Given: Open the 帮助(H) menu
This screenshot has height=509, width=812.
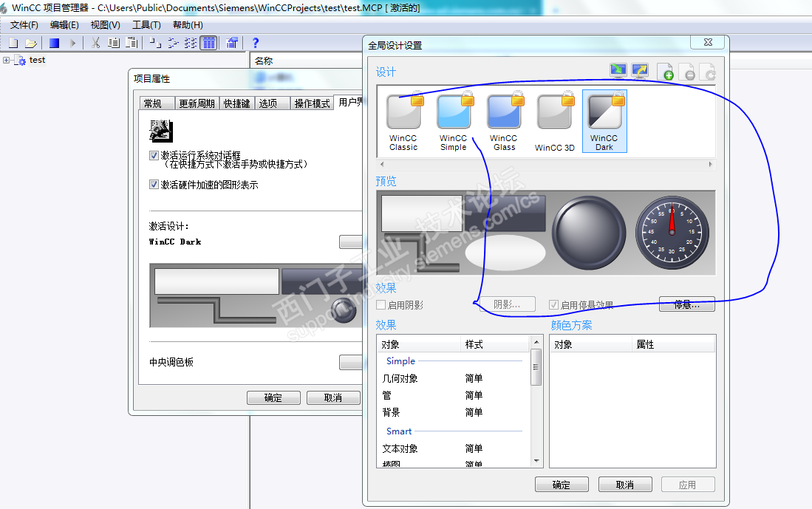Looking at the screenshot, I should (x=188, y=25).
